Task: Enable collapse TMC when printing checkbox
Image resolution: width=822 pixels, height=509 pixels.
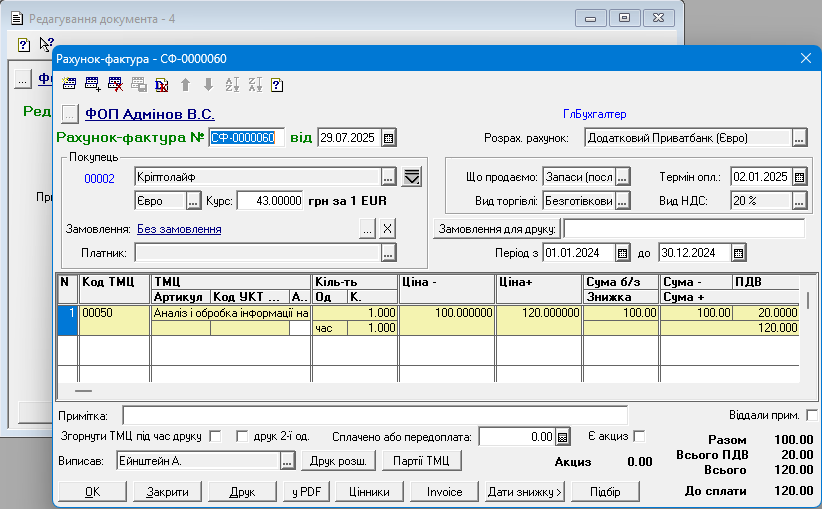Action: click(x=215, y=436)
